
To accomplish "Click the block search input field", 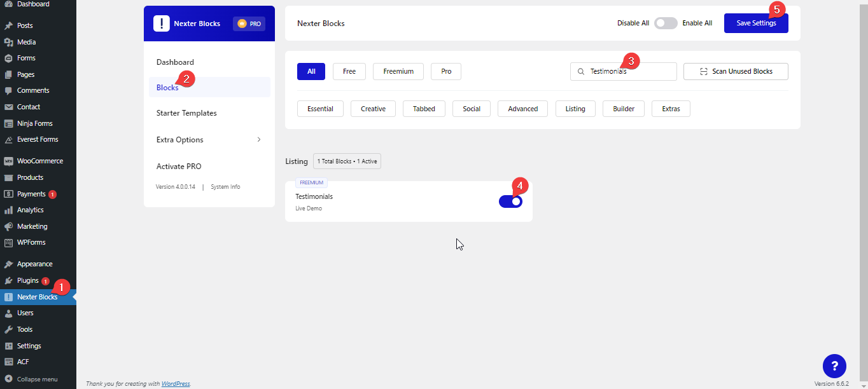I will point(627,72).
